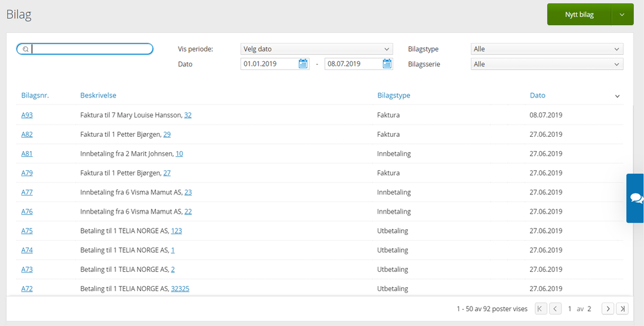Open voucher A81
This screenshot has width=644, height=326.
point(27,154)
